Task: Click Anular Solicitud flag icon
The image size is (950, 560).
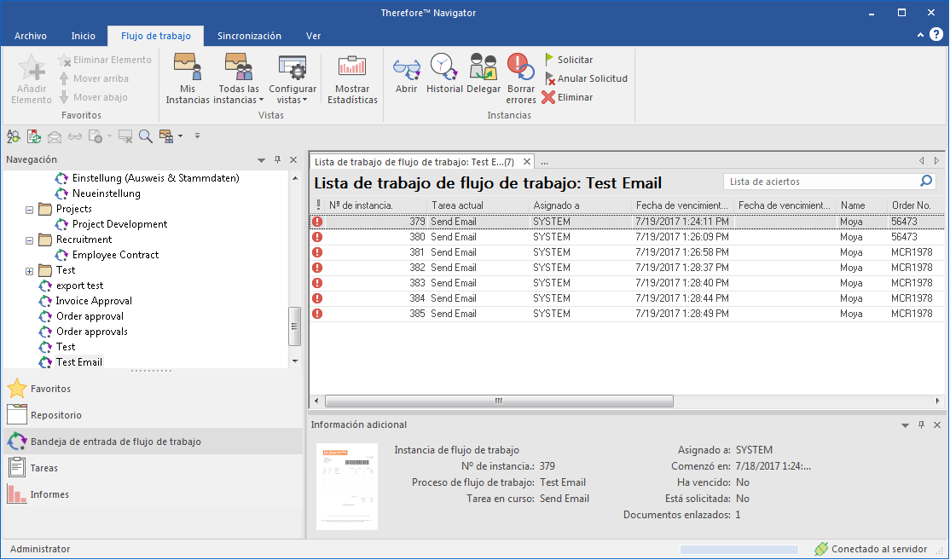Action: pyautogui.click(x=549, y=78)
